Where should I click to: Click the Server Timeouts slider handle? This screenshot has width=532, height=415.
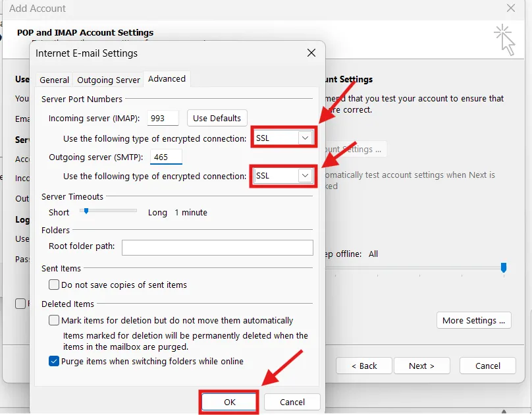pos(85,211)
